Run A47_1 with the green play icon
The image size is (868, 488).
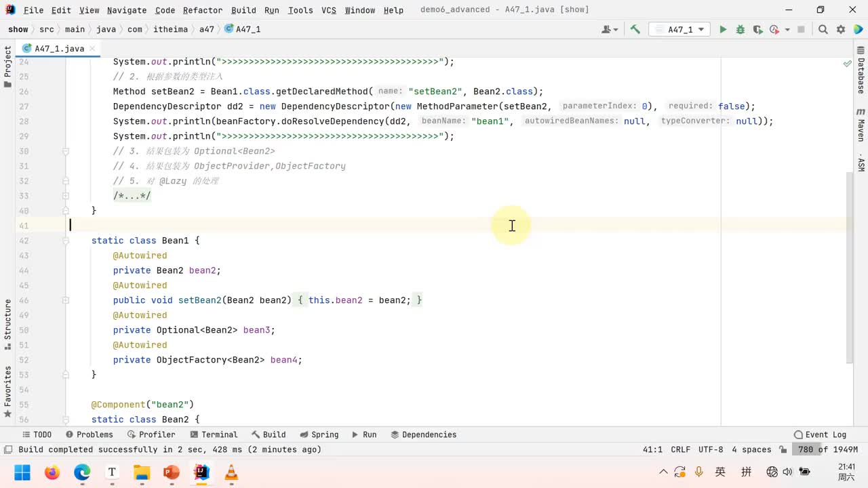click(x=723, y=29)
